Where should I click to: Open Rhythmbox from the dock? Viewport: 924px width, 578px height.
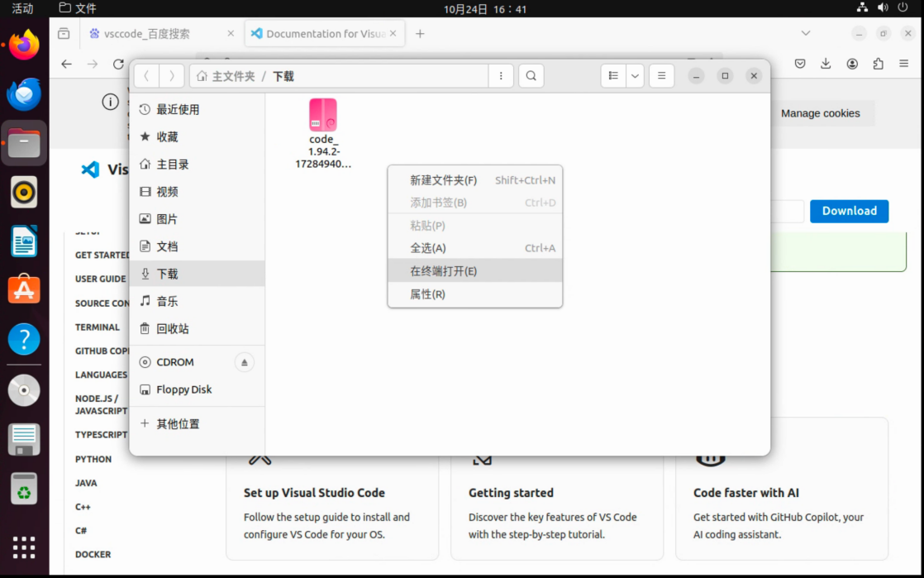click(x=24, y=193)
